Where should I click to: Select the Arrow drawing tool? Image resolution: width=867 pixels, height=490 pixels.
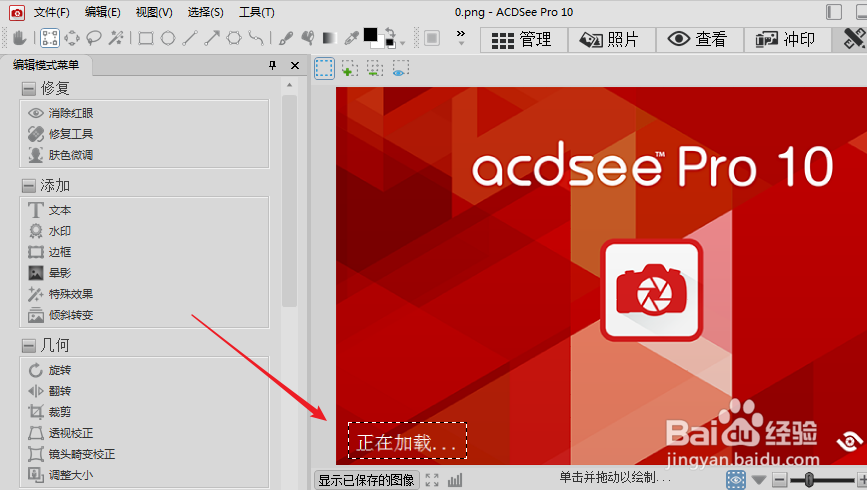[x=212, y=38]
